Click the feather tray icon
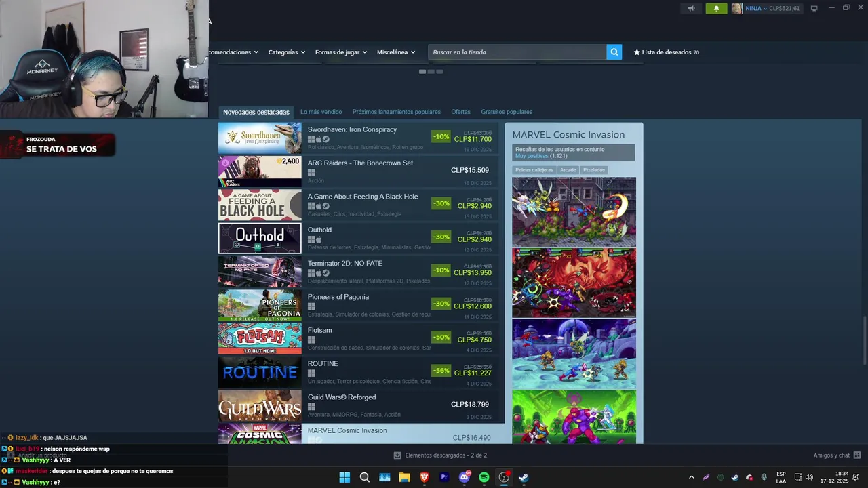 pos(706,477)
